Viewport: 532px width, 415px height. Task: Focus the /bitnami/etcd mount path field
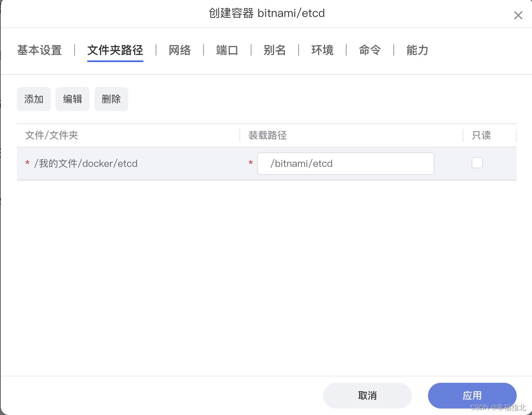point(346,164)
